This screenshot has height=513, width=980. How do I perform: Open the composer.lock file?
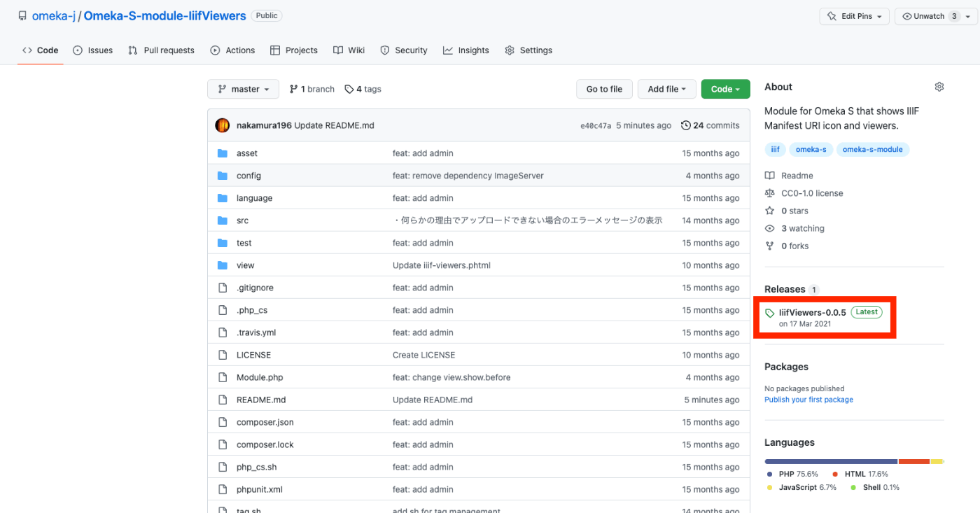click(x=265, y=444)
